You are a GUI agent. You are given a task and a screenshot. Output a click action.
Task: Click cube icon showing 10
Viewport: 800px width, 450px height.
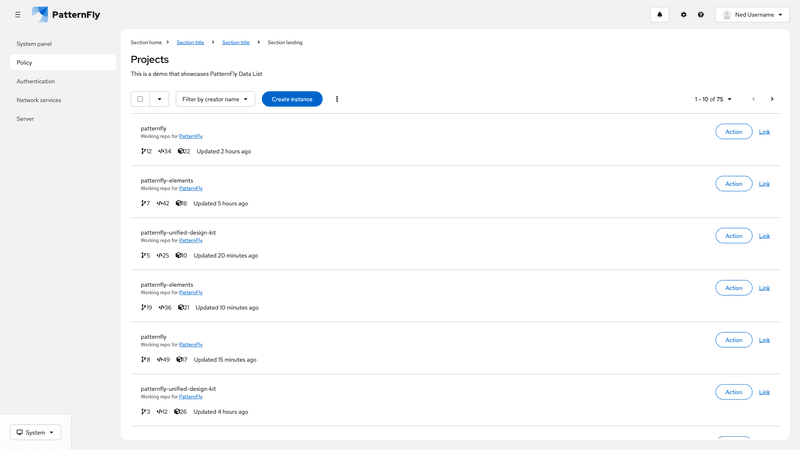(178, 255)
